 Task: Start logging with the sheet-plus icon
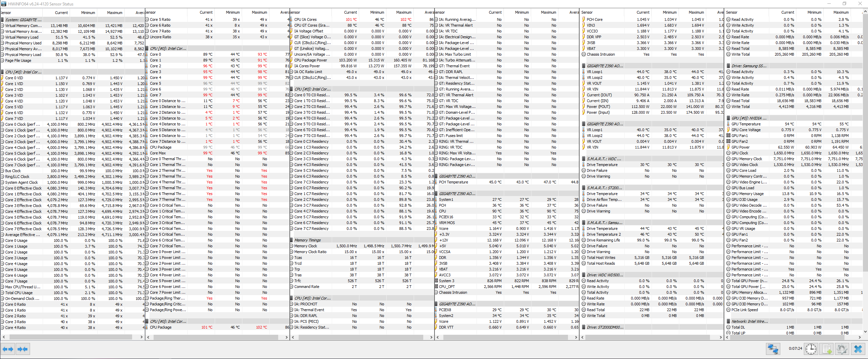(x=826, y=349)
